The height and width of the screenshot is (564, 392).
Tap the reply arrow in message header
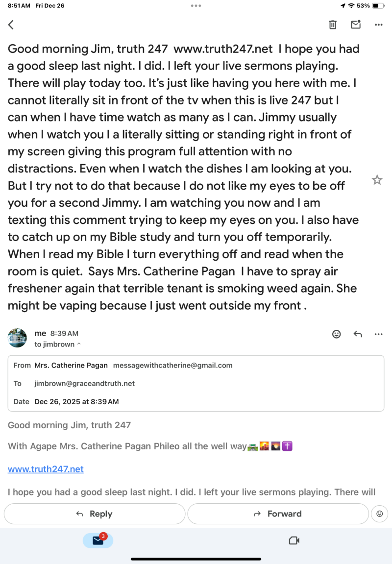point(358,334)
